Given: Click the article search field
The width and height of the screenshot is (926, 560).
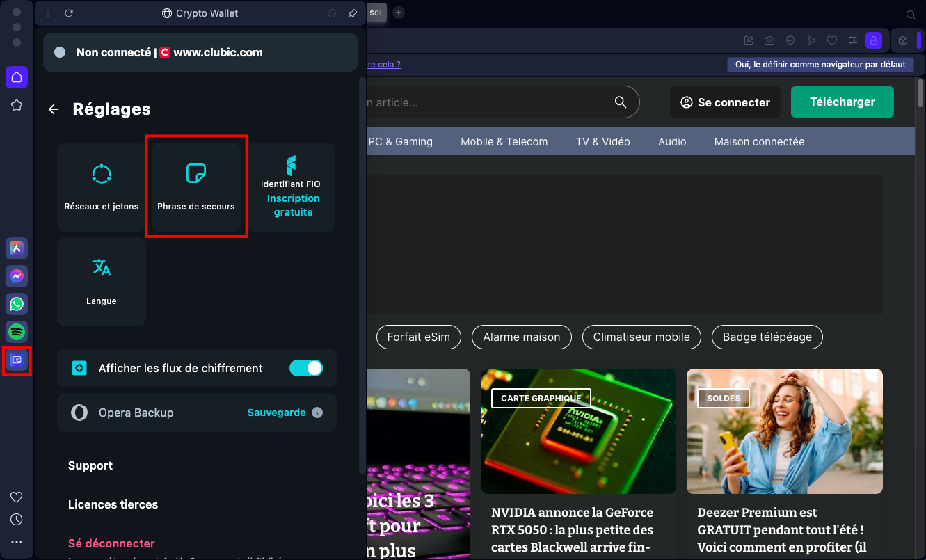Looking at the screenshot, I should (487, 102).
